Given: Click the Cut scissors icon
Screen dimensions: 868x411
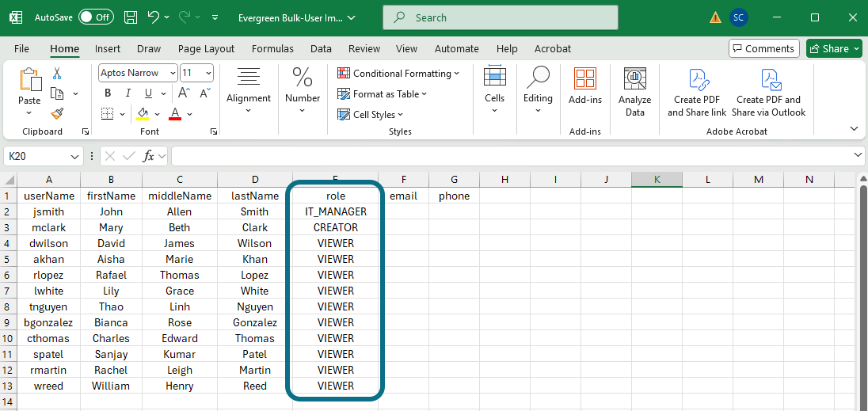Looking at the screenshot, I should point(57,73).
